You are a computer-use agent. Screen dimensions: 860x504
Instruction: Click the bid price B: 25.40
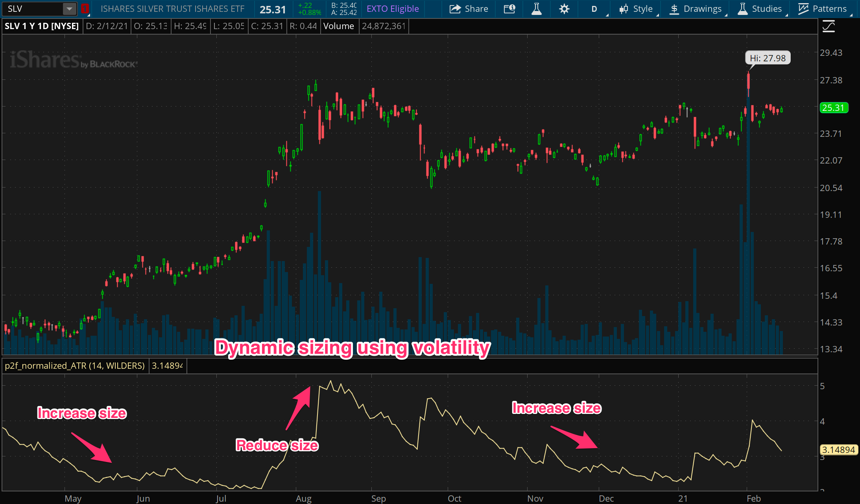point(344,6)
